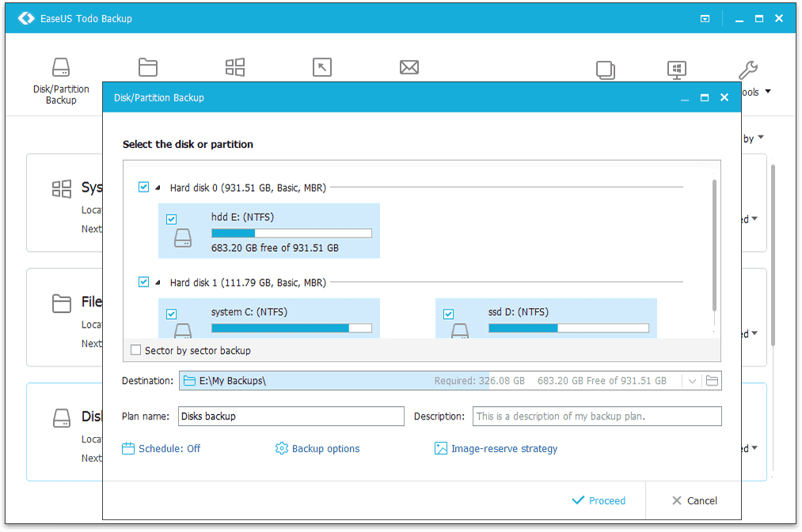802x532 pixels.
Task: Browse for destination folder icon
Action: [x=712, y=381]
